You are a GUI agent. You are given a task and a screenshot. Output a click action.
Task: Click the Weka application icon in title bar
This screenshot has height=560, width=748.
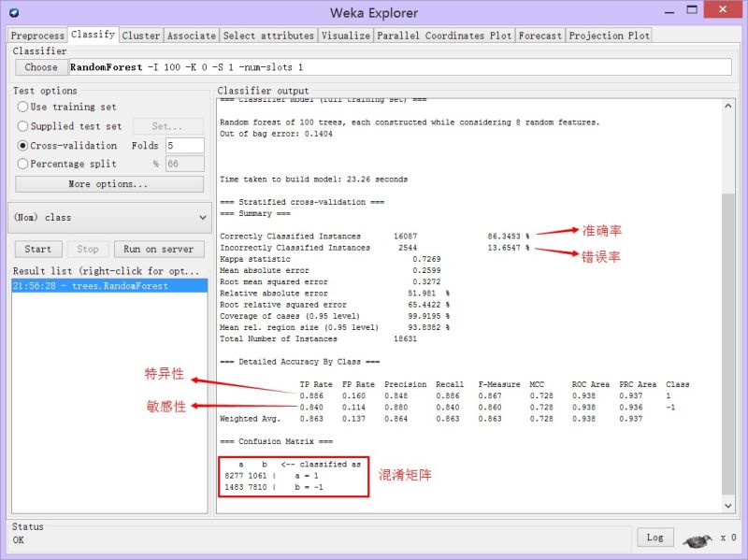[12, 12]
